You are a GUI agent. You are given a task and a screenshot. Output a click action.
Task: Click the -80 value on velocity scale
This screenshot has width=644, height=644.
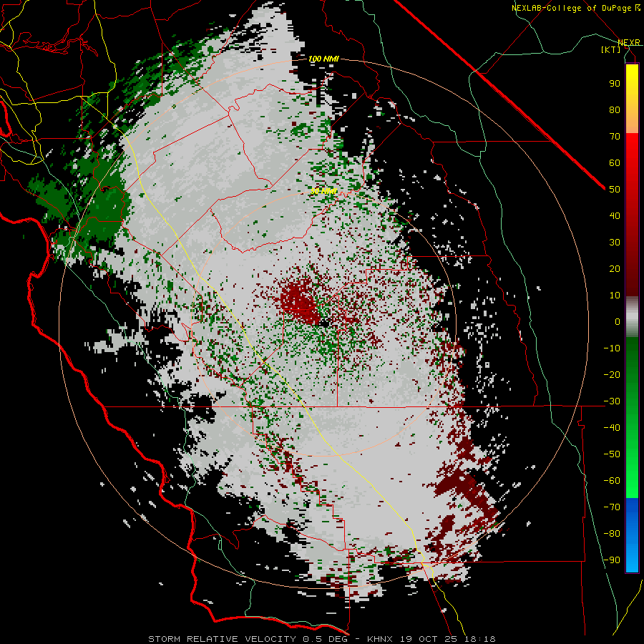(612, 534)
